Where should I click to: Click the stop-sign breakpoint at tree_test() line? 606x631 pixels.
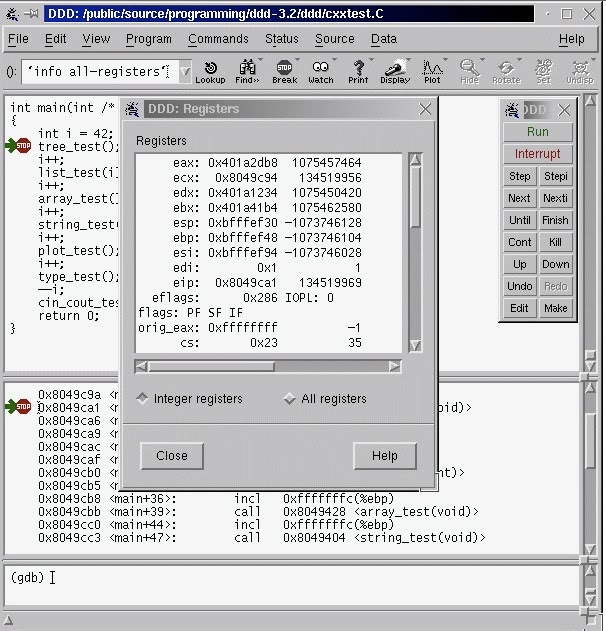[23, 146]
